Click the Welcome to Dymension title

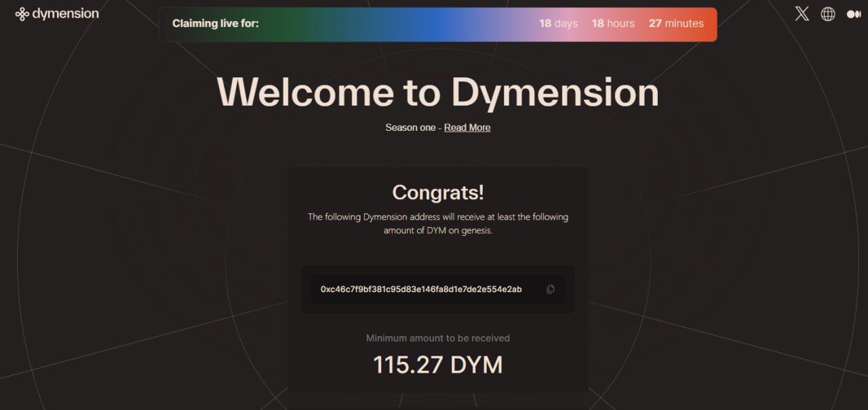[438, 91]
